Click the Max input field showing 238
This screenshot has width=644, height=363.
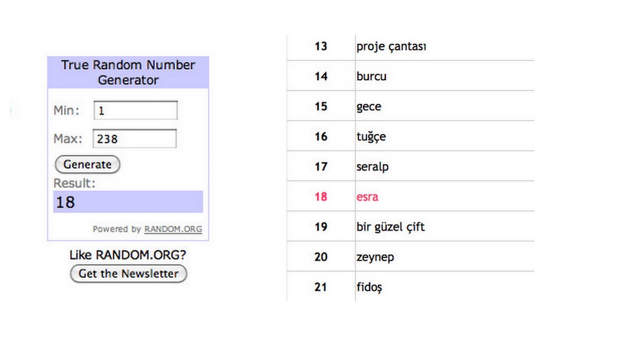coord(134,139)
